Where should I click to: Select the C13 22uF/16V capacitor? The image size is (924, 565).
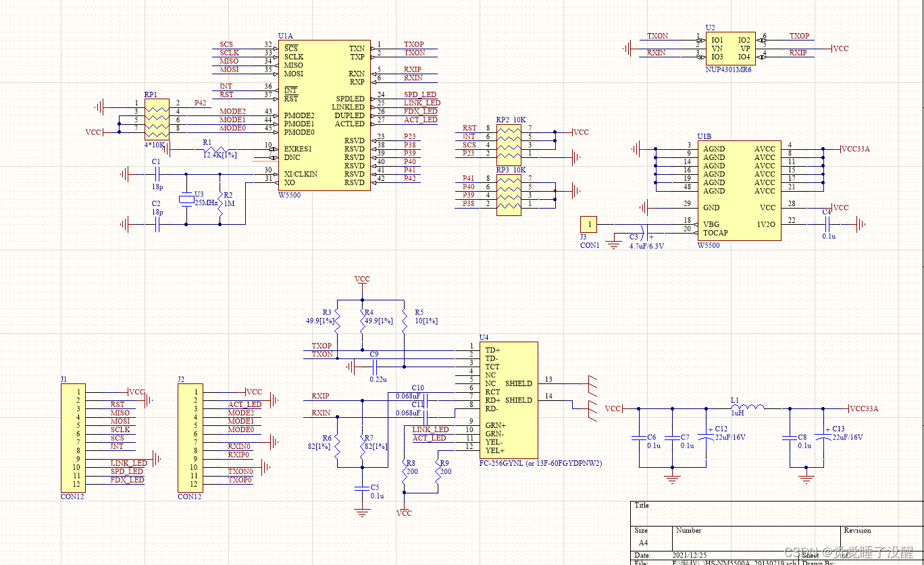823,437
